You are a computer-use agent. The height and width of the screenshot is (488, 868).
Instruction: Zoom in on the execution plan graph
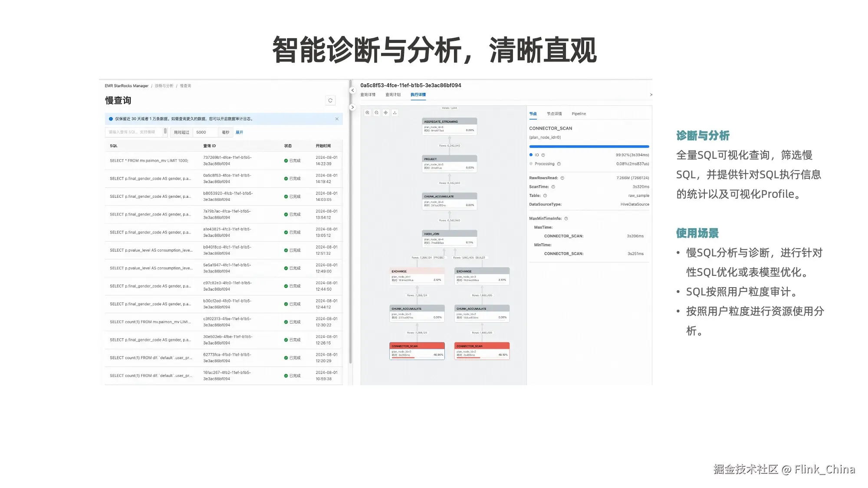[368, 113]
